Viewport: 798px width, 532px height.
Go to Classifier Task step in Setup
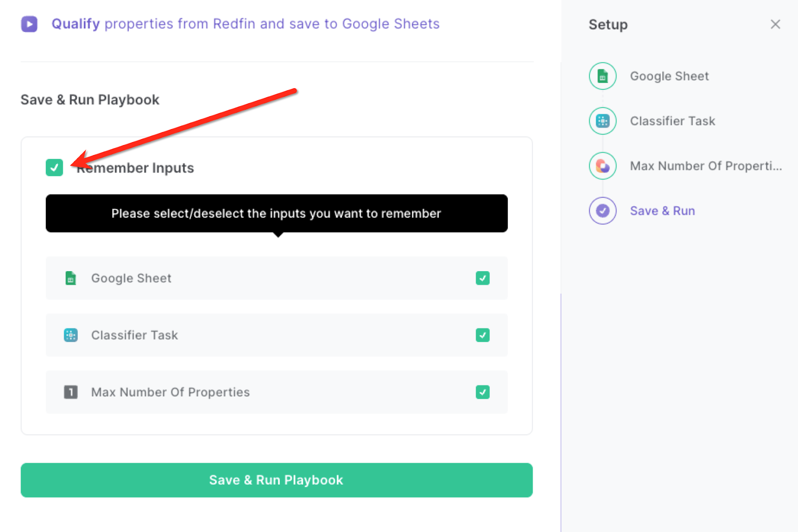coord(672,121)
